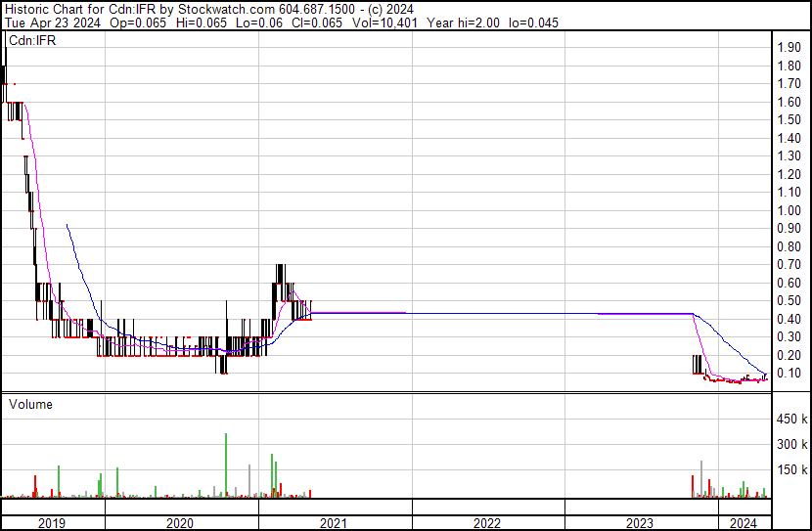
Task: Click the 1.90 price axis label
Action: 789,48
